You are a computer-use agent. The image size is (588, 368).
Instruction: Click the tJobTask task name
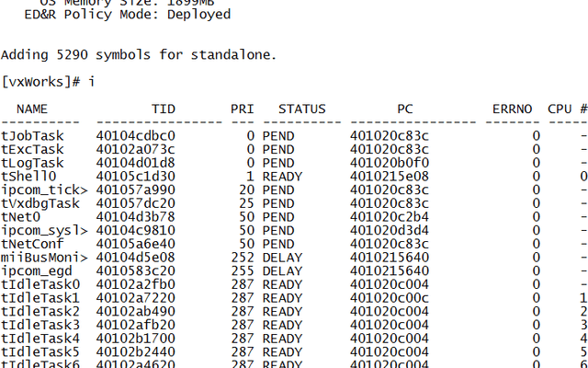coord(32,136)
